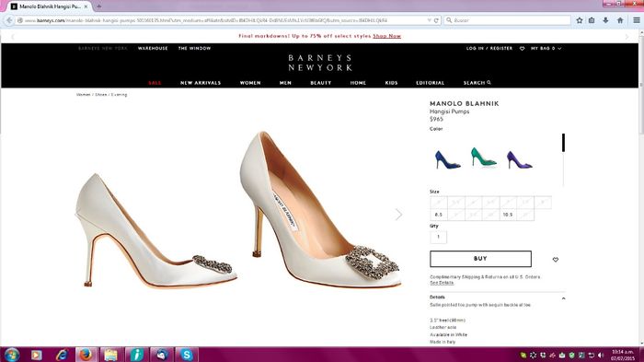This screenshot has width=644, height=362.
Task: Click the Barneys New York logo
Action: (320, 63)
